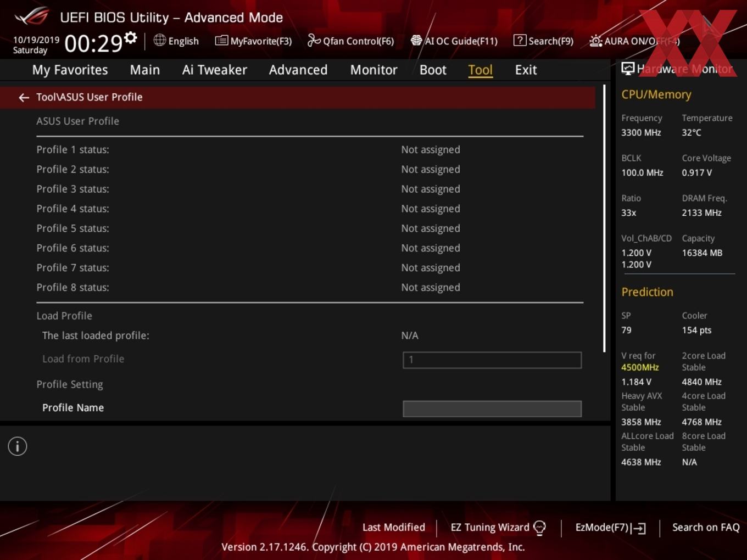Click the Profile Name input field
747x560 pixels.
(492, 408)
